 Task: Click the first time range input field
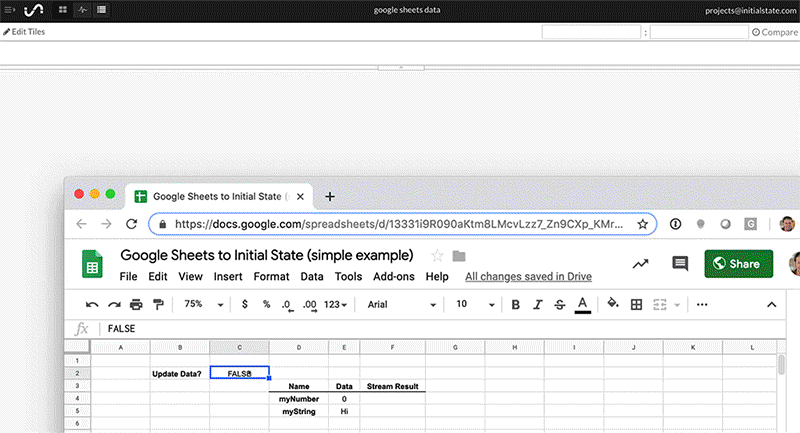point(591,32)
